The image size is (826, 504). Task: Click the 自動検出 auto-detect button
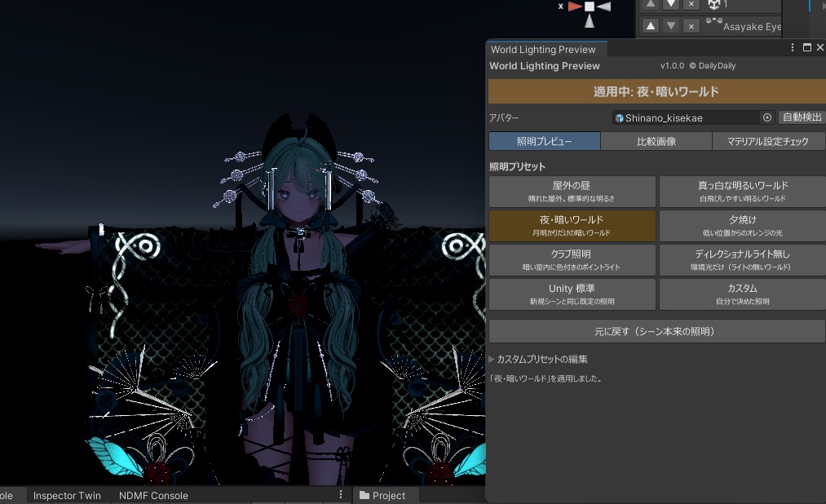click(x=802, y=117)
